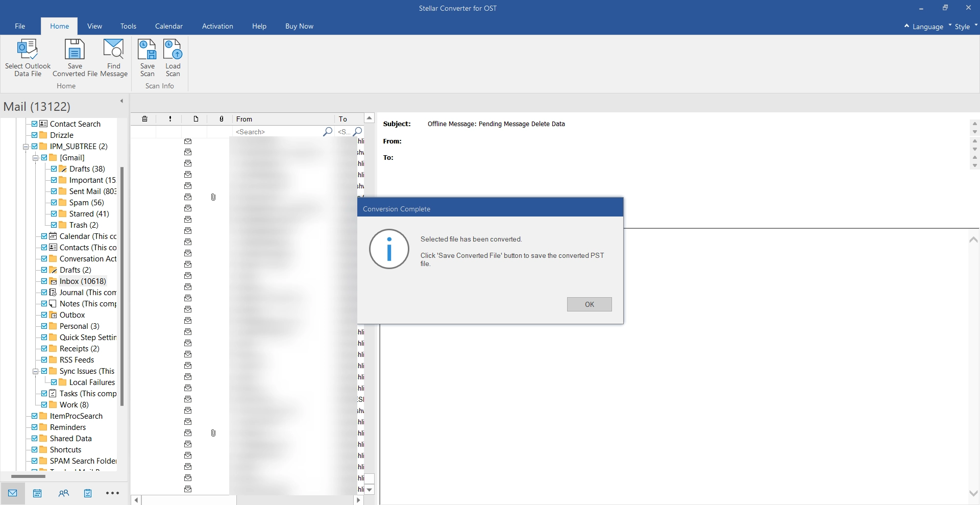Open Tasks view from bottom navigation

[88, 493]
